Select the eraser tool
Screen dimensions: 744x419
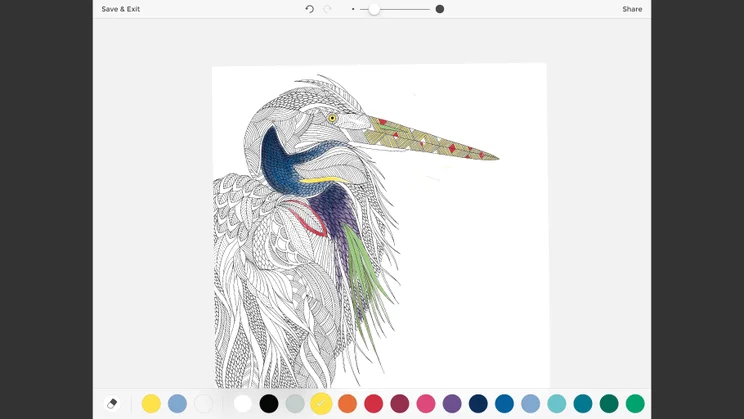(x=112, y=404)
